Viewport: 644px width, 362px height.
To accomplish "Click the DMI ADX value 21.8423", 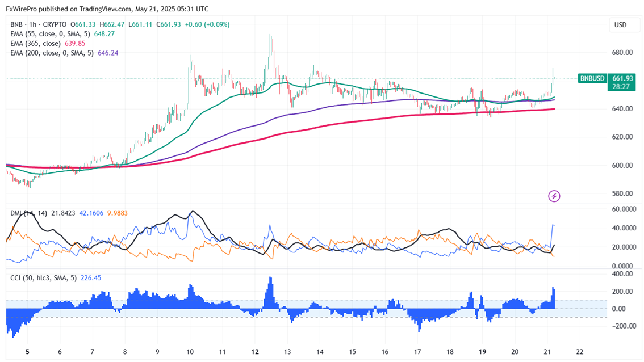I will 63,213.
